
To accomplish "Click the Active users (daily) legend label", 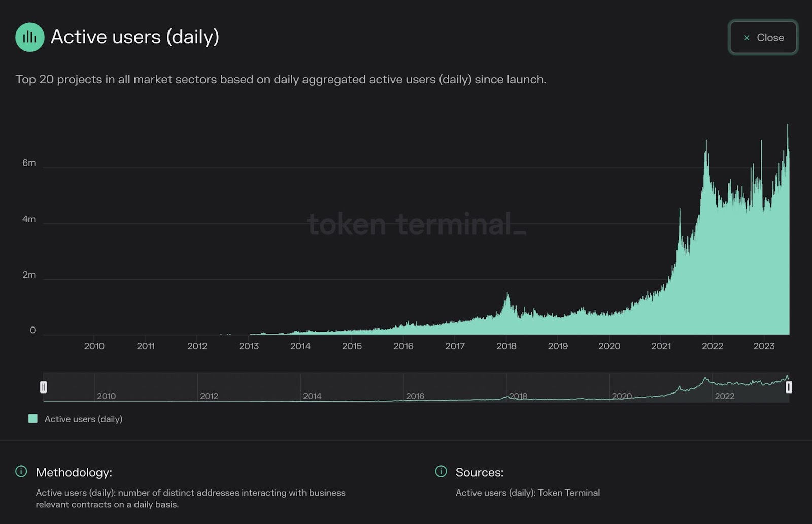I will coord(83,419).
